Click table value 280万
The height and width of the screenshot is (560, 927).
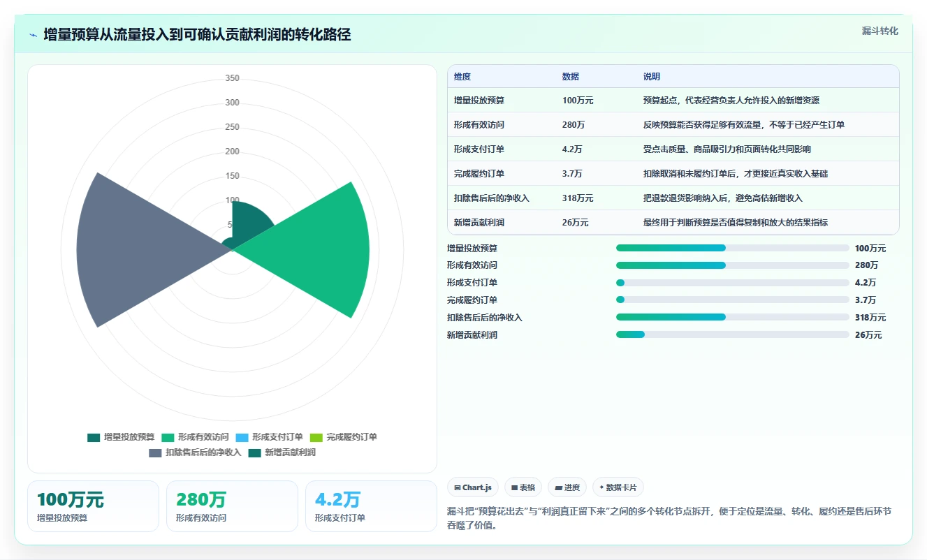point(574,125)
